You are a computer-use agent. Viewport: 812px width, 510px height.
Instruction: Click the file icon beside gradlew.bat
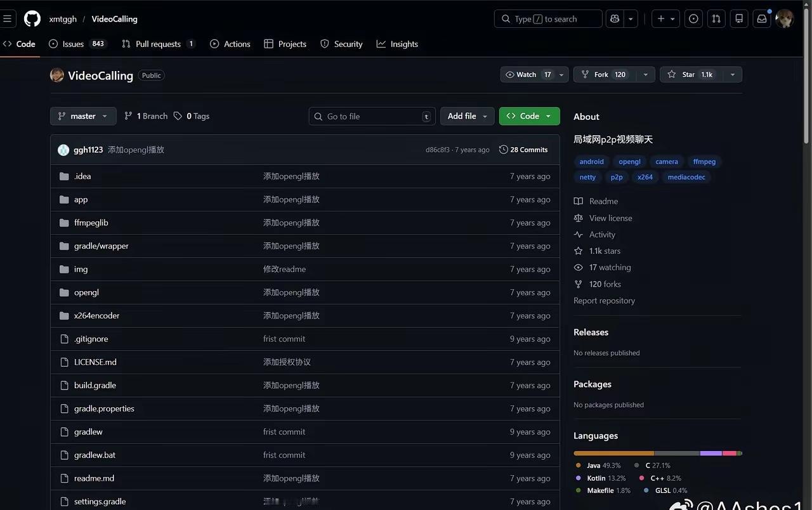(x=64, y=455)
